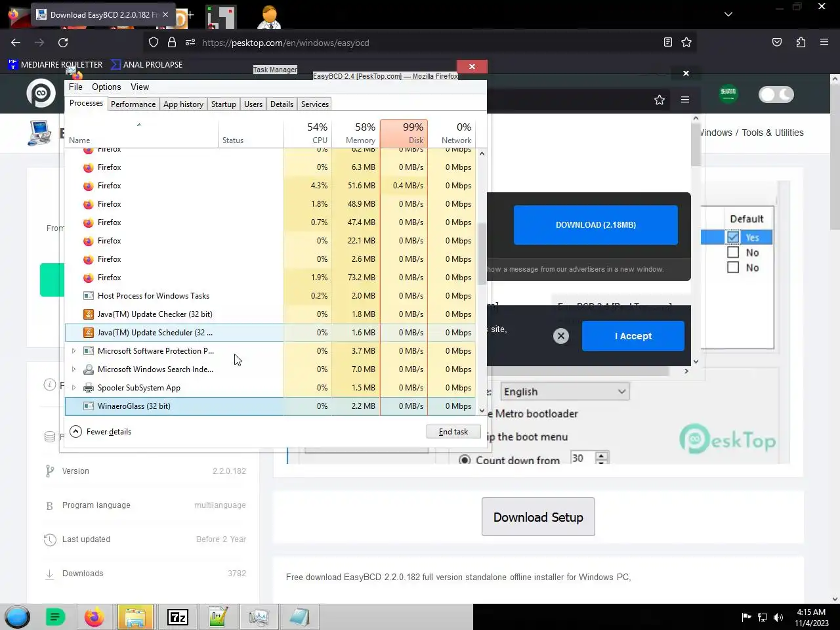
Task: Click the PeskTop site logo in header
Action: pos(41,93)
